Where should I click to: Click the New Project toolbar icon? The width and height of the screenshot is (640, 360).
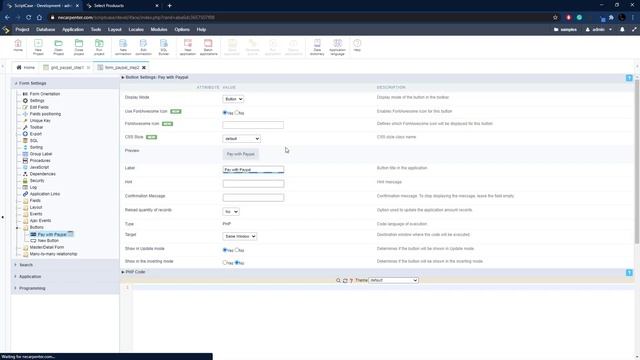38,47
